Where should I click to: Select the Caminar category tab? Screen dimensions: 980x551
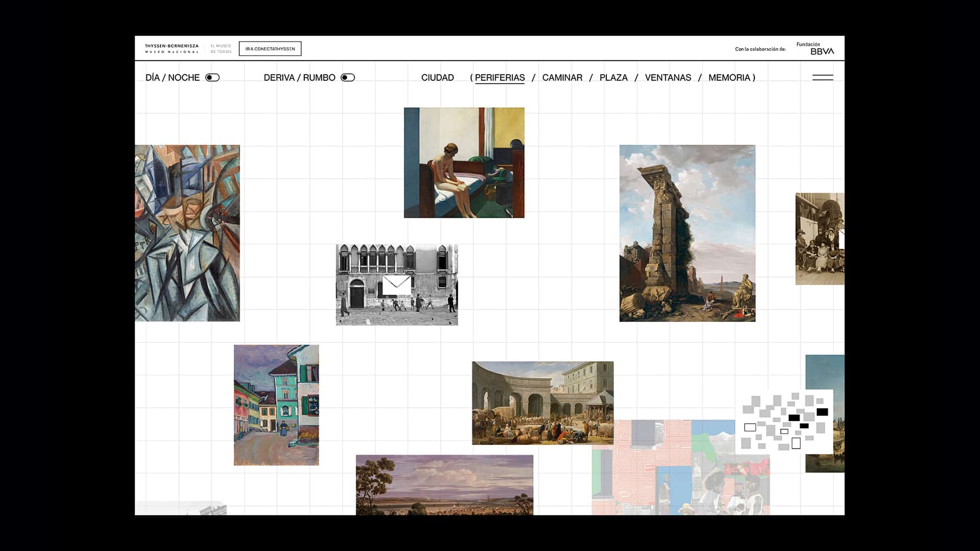[562, 78]
